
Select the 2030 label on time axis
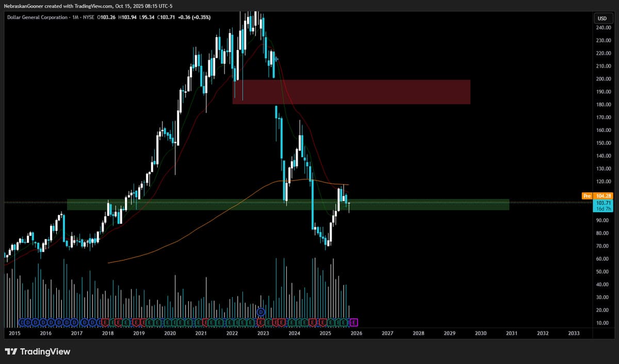pos(480,334)
